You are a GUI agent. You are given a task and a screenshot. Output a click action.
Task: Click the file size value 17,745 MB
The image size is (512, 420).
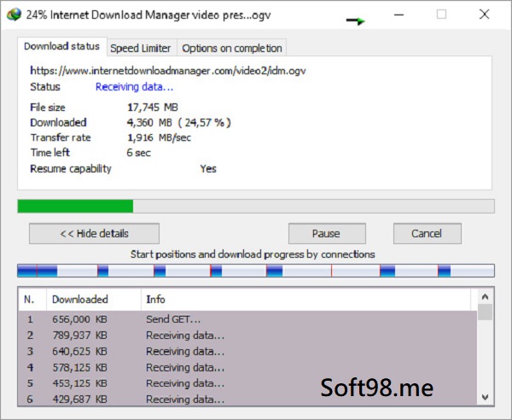click(x=153, y=108)
